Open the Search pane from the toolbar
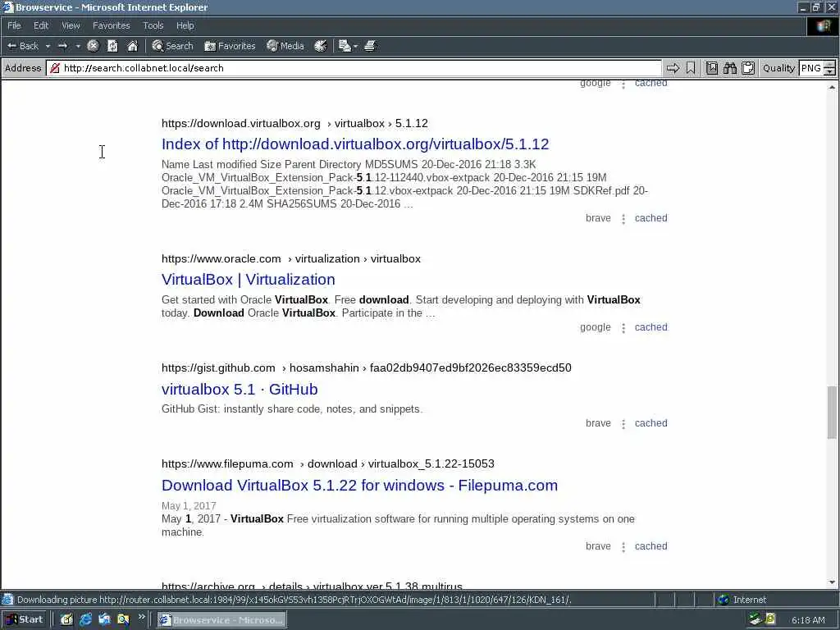 pyautogui.click(x=172, y=46)
